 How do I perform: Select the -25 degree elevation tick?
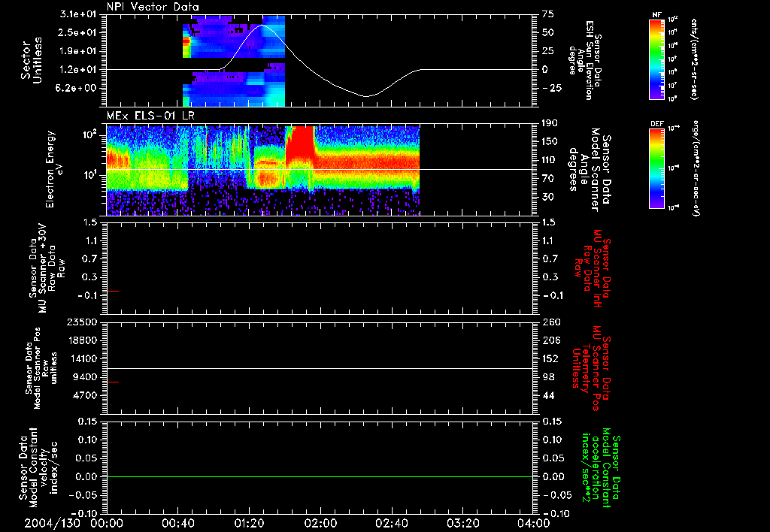point(553,89)
